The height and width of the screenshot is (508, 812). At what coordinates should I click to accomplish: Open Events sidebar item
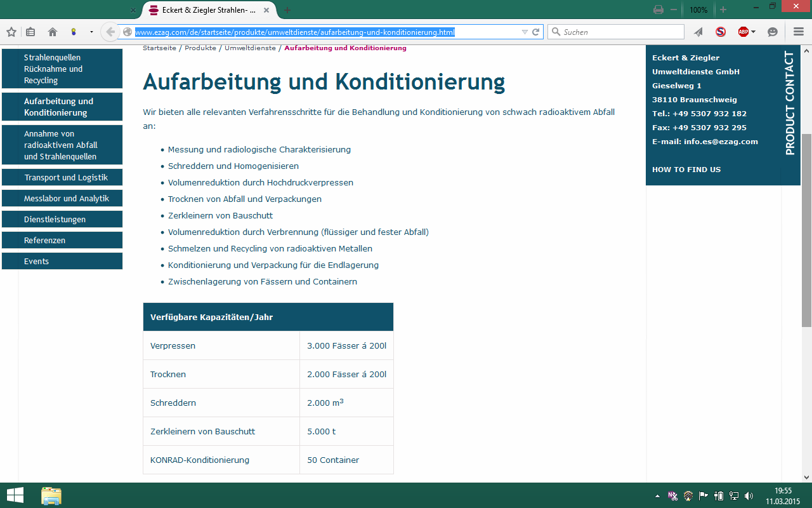pos(62,261)
